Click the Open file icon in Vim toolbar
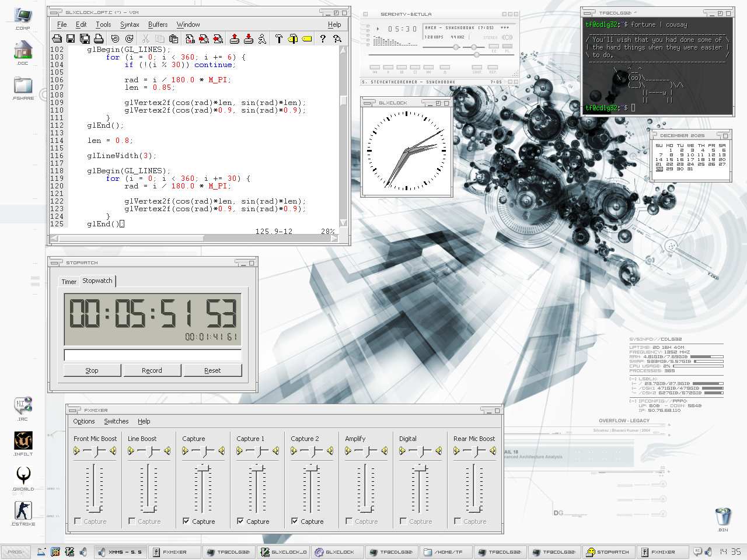The width and height of the screenshot is (747, 560). 57,38
